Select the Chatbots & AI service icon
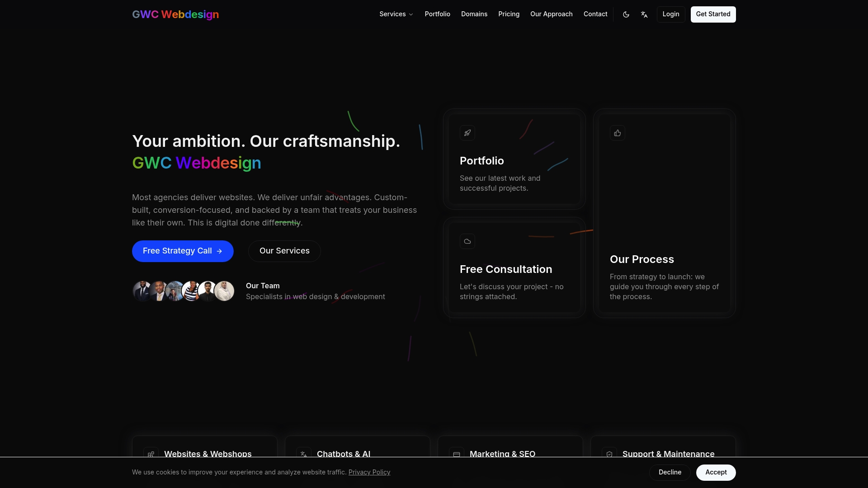868x488 pixels. pos(303,454)
